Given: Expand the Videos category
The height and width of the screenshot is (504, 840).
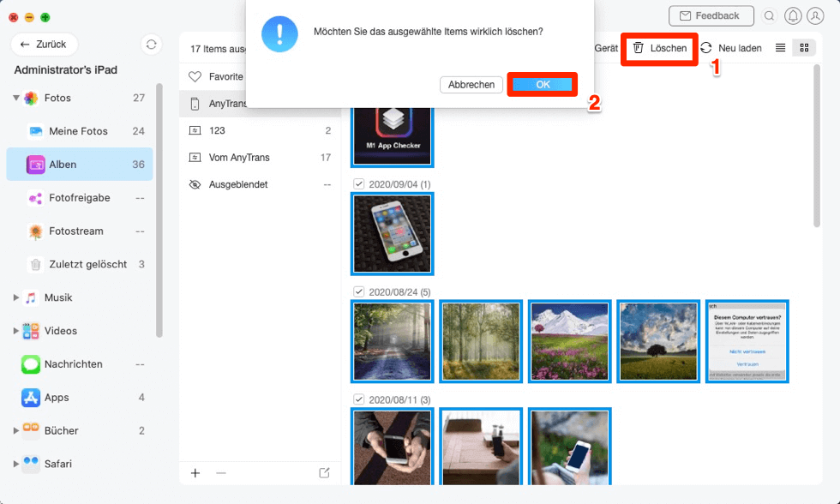Looking at the screenshot, I should point(16,331).
